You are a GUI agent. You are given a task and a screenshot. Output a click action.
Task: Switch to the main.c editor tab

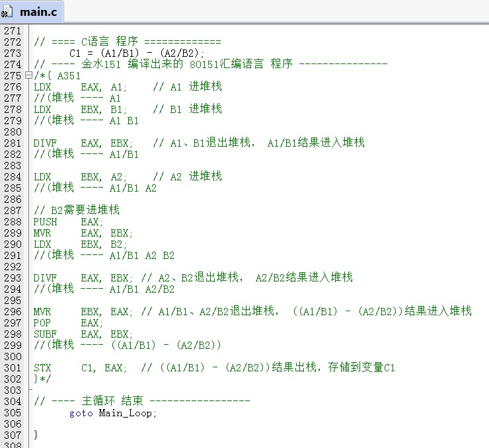[x=32, y=12]
